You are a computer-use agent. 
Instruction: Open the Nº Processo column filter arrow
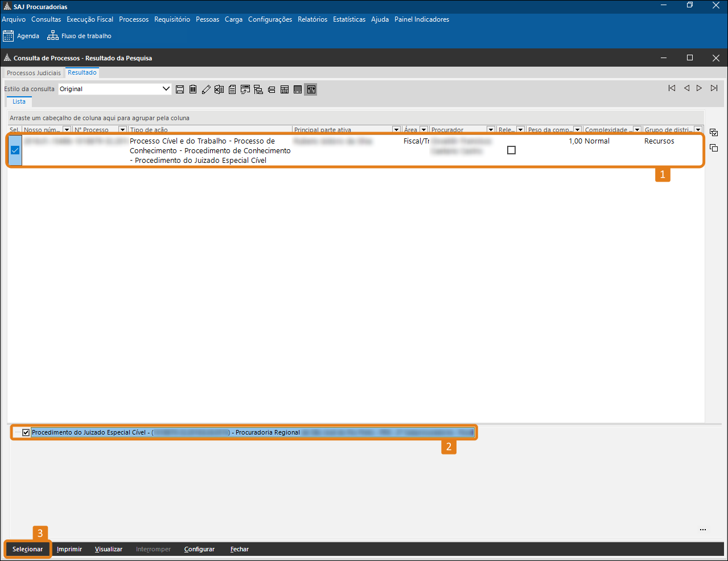(x=122, y=130)
